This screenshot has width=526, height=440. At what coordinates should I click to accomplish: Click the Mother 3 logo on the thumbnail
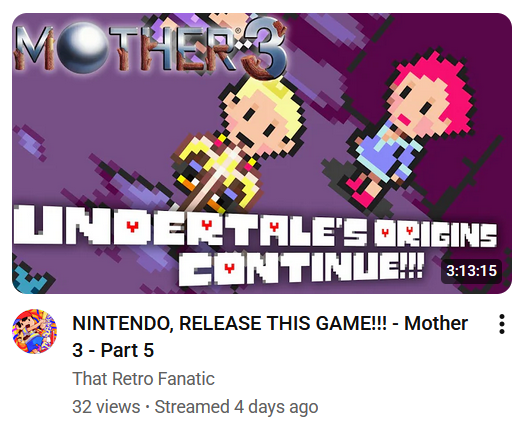[151, 49]
